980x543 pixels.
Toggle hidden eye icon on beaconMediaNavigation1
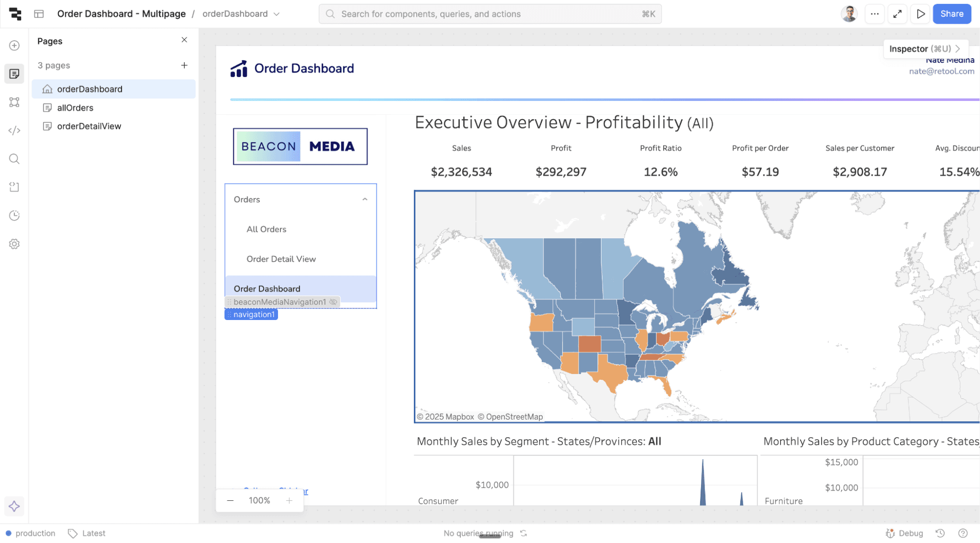point(333,302)
